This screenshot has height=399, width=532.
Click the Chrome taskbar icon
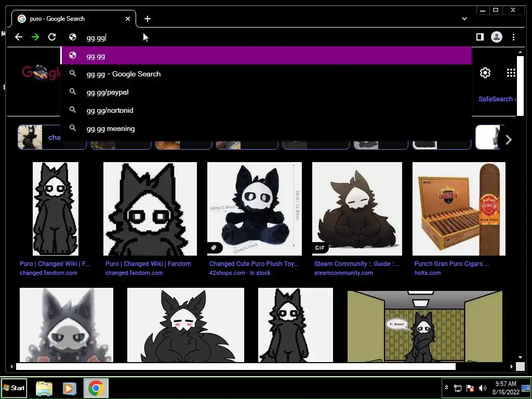pyautogui.click(x=96, y=388)
